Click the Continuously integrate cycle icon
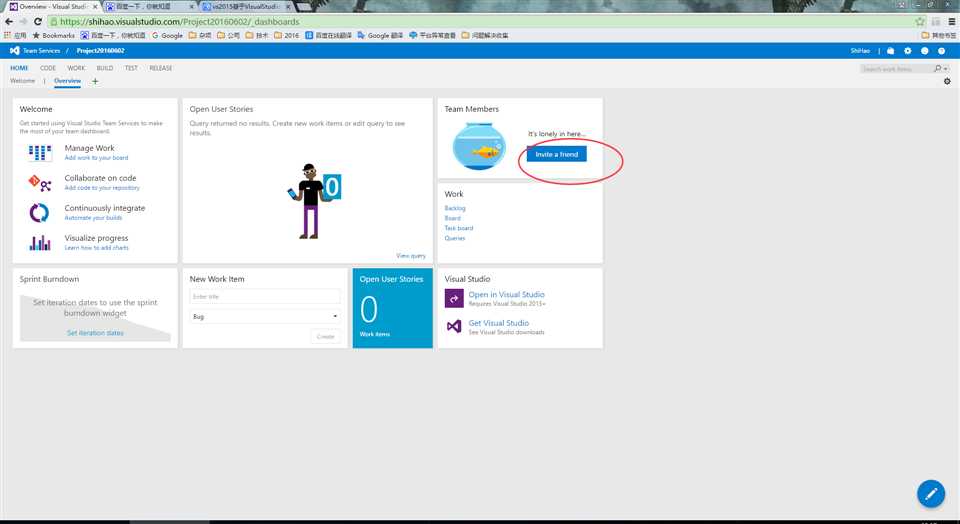 point(39,213)
